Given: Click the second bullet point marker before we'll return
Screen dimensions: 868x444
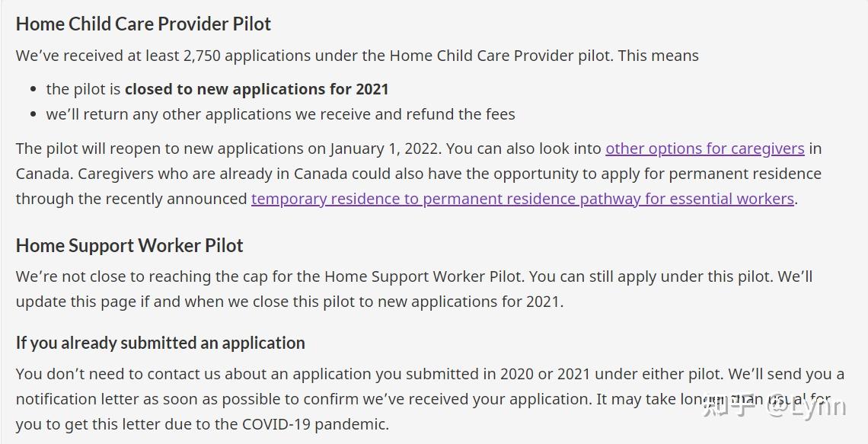Looking at the screenshot, I should (34, 114).
